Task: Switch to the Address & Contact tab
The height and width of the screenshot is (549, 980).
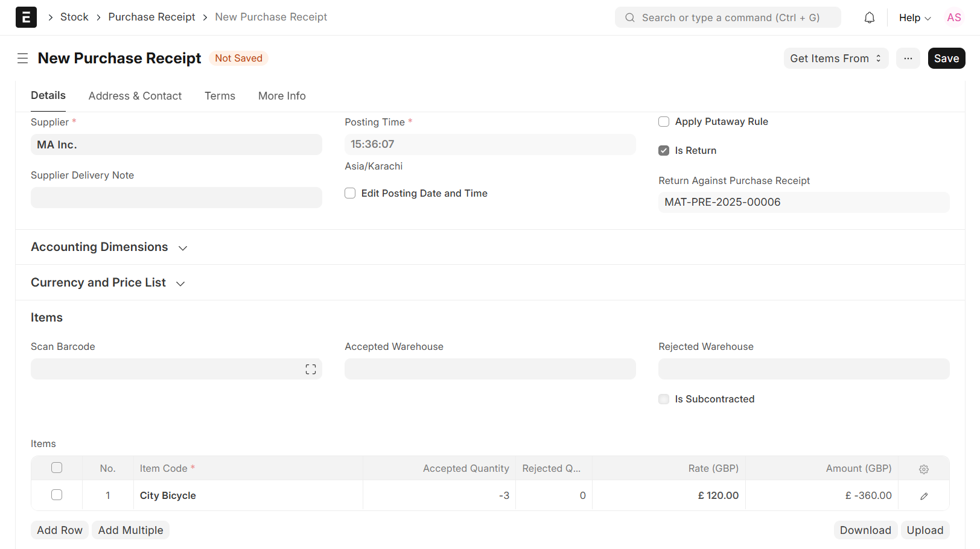Action: pyautogui.click(x=135, y=96)
